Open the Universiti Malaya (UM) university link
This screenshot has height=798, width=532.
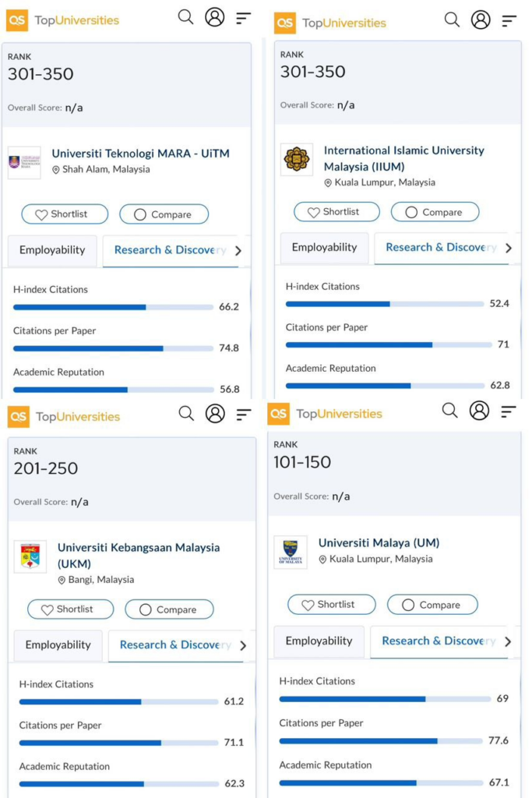coord(379,542)
